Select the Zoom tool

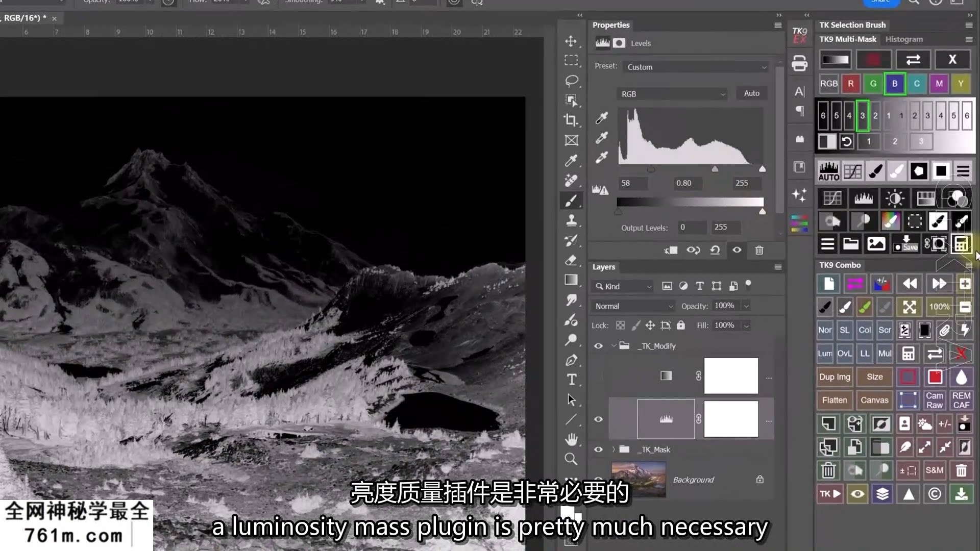pos(571,459)
